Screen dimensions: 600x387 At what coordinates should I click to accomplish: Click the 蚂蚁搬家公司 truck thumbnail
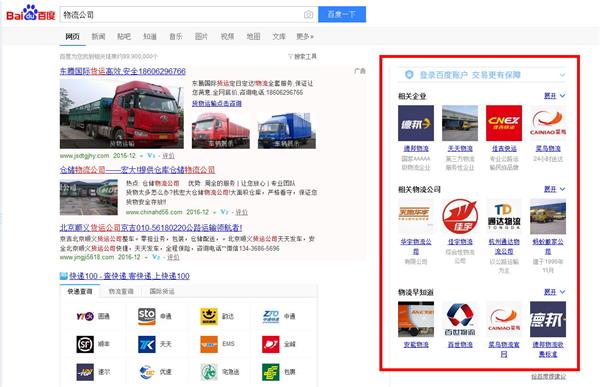point(548,216)
